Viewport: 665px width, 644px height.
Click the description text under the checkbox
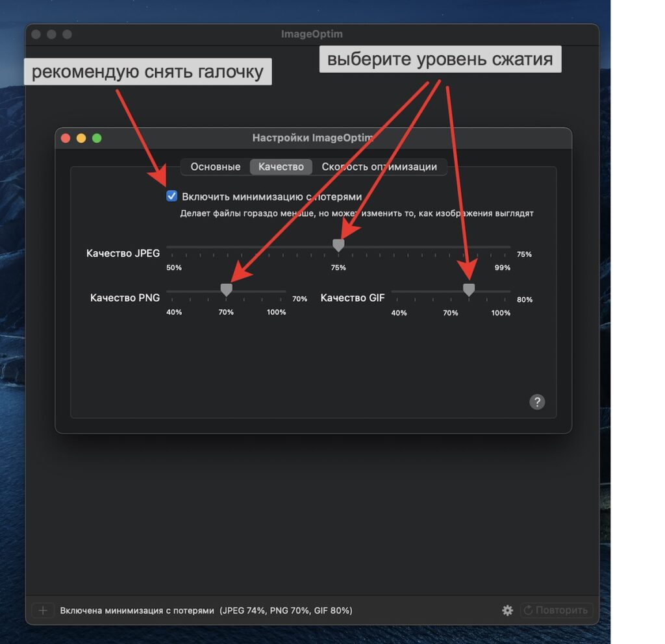pyautogui.click(x=357, y=213)
